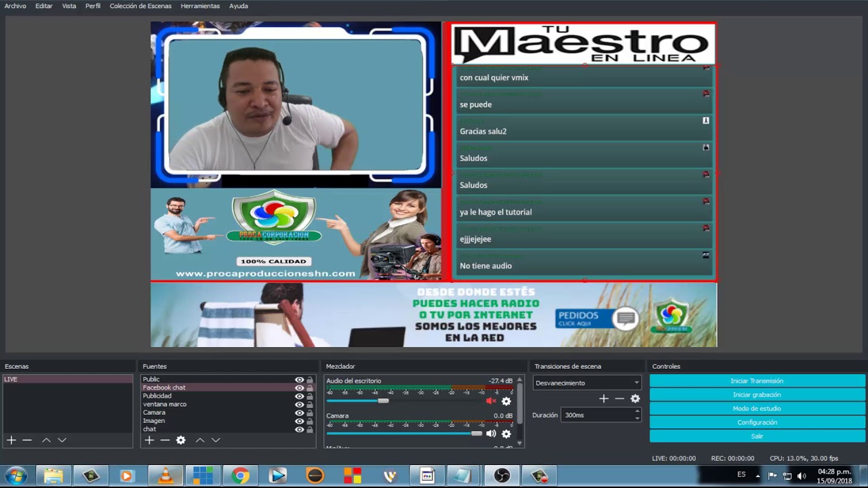Toggle visibility of Public source
The height and width of the screenshot is (488, 868).
tap(299, 380)
